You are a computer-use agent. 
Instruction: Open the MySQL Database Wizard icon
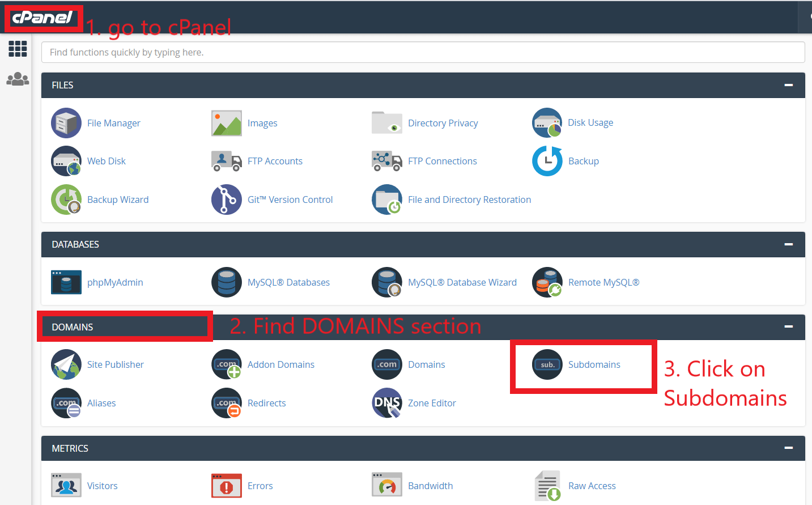click(387, 282)
